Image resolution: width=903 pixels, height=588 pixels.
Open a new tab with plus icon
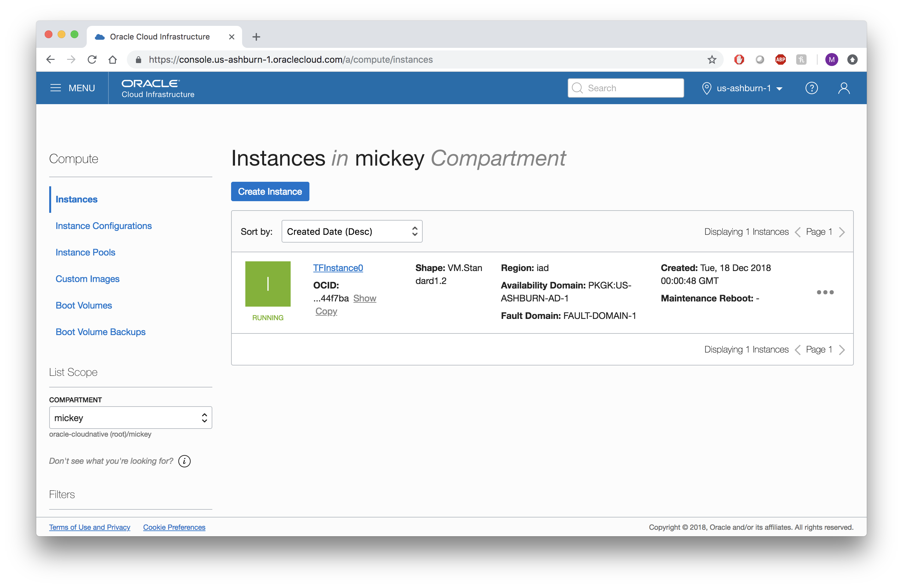tap(256, 37)
